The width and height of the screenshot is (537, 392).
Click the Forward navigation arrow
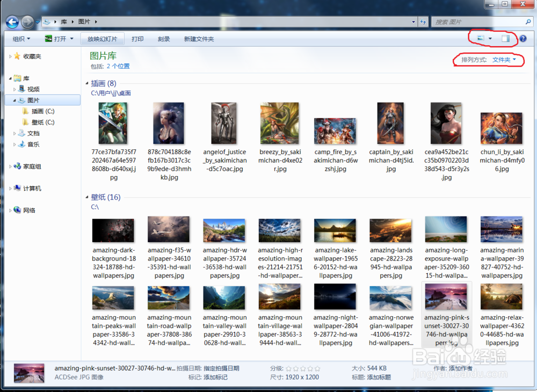27,22
